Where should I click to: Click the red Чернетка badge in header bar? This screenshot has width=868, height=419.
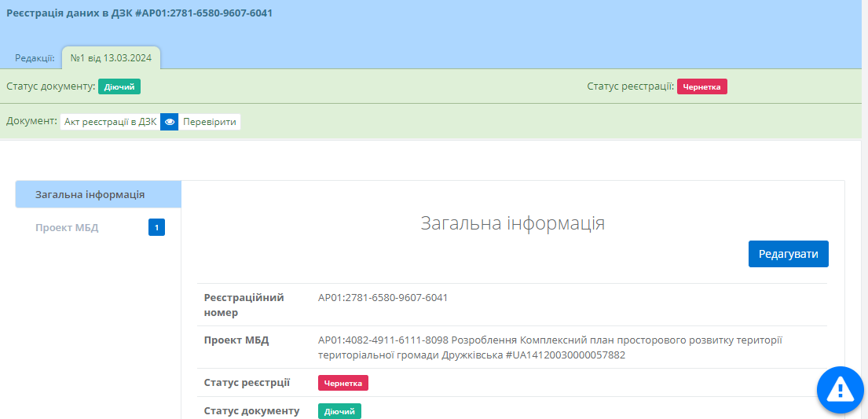(701, 86)
